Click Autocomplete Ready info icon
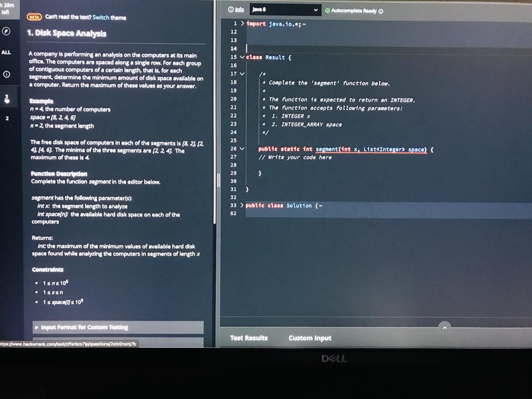The image size is (532, 399). 381,11
